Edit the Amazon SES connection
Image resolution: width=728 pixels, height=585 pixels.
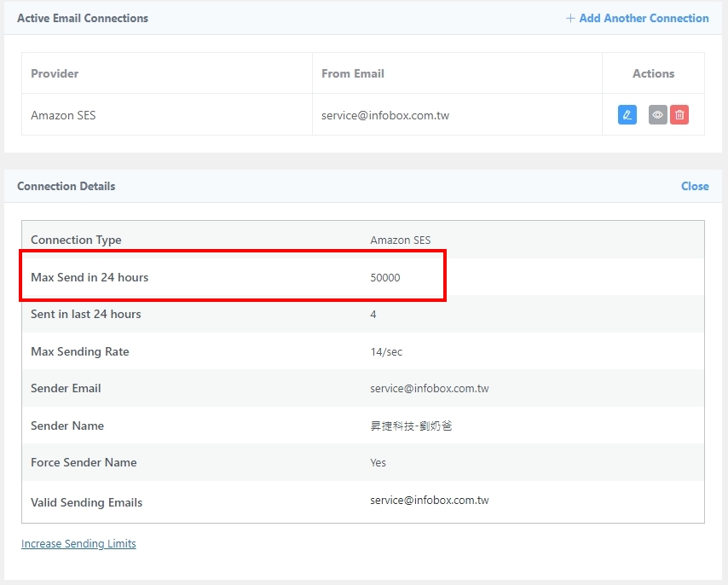coord(627,114)
